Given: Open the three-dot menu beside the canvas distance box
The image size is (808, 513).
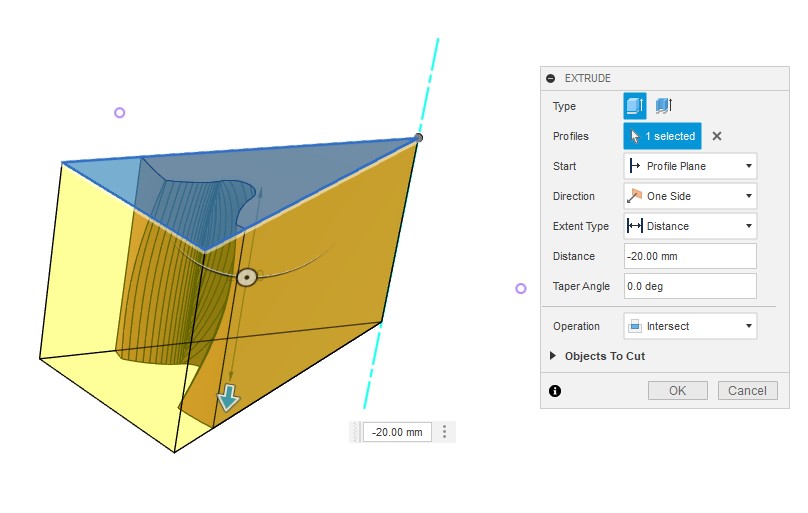Looking at the screenshot, I should [x=445, y=432].
